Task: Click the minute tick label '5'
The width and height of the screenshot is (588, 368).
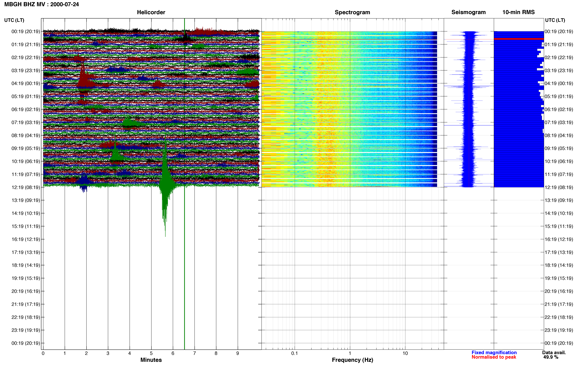Action: click(x=151, y=353)
